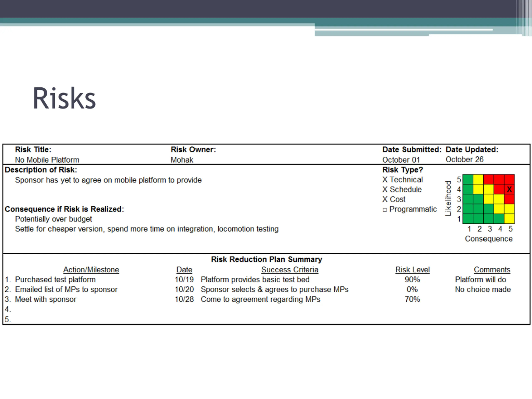Check the empty 'Programmatic' checkbox
The image size is (532, 399).
coord(385,210)
